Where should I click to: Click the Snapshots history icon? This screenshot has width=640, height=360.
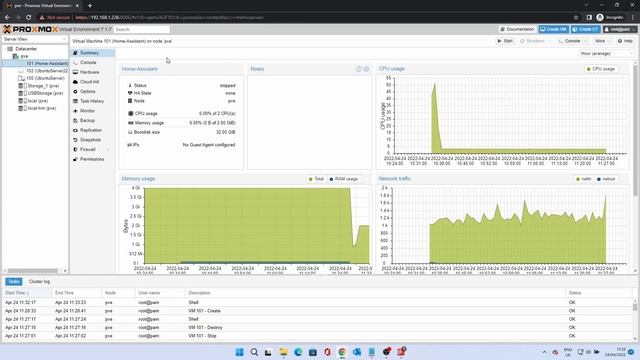click(75, 140)
